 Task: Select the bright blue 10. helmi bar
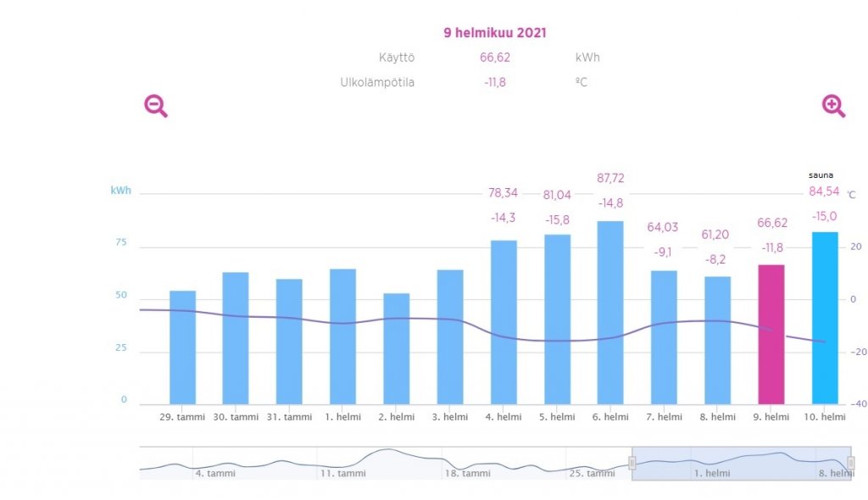825,318
